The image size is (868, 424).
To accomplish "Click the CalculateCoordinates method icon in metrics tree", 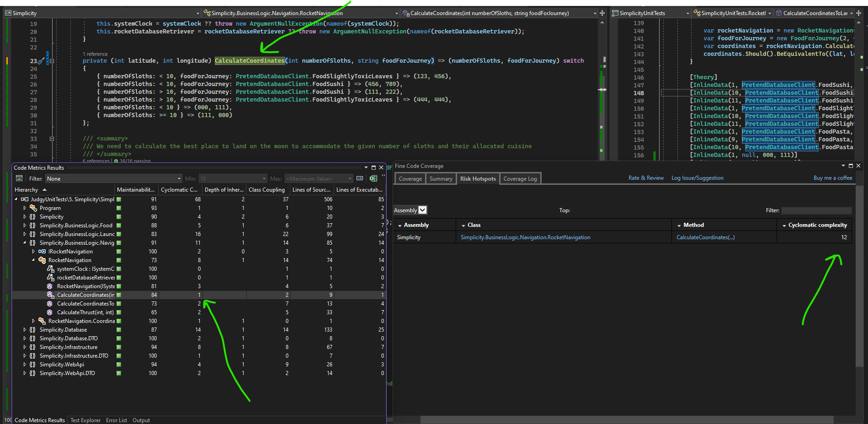I will click(x=51, y=295).
